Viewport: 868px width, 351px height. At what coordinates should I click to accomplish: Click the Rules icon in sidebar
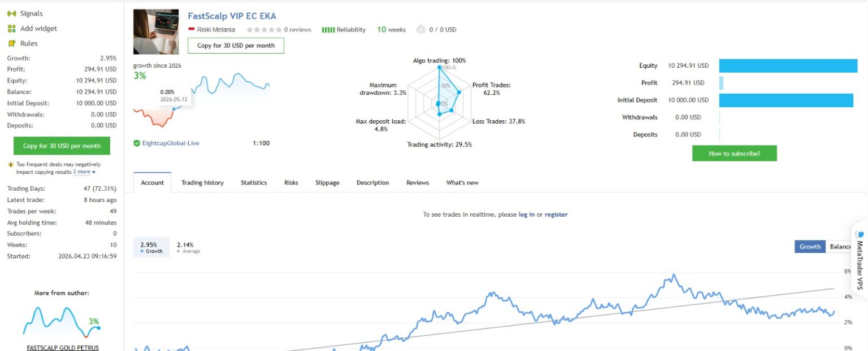tap(11, 43)
